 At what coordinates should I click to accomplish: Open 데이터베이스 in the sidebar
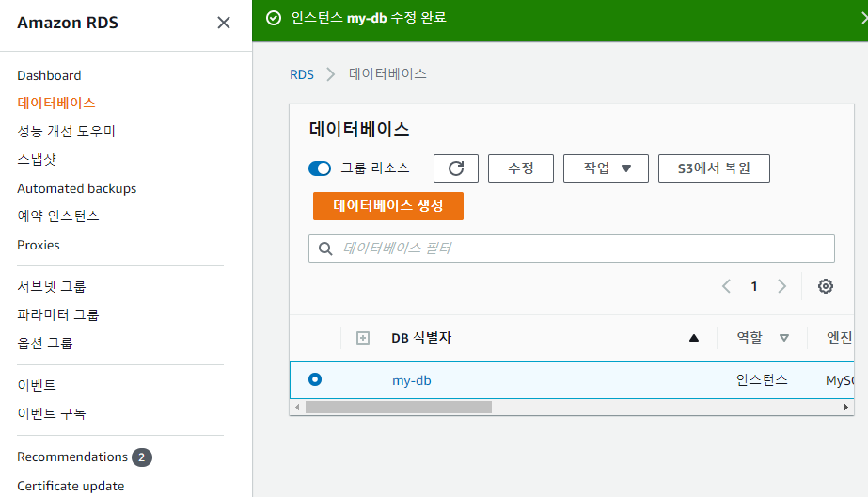point(55,103)
